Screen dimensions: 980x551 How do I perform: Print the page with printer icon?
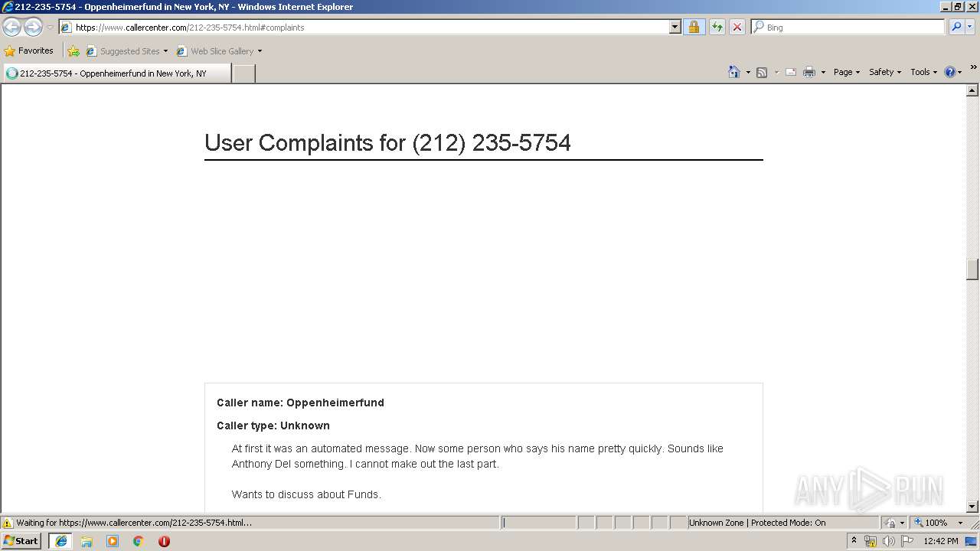click(809, 72)
